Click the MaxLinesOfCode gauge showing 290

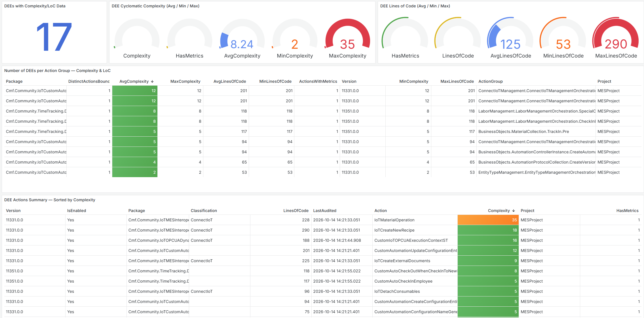click(616, 38)
